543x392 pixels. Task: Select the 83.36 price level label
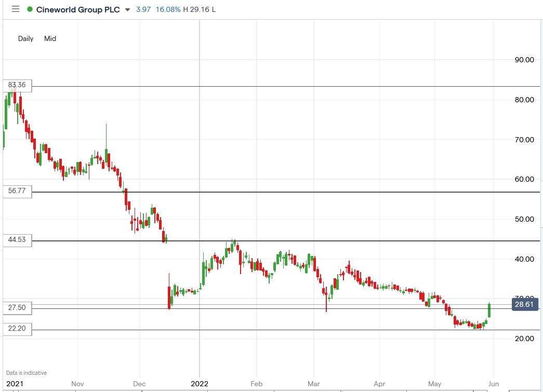tap(16, 85)
